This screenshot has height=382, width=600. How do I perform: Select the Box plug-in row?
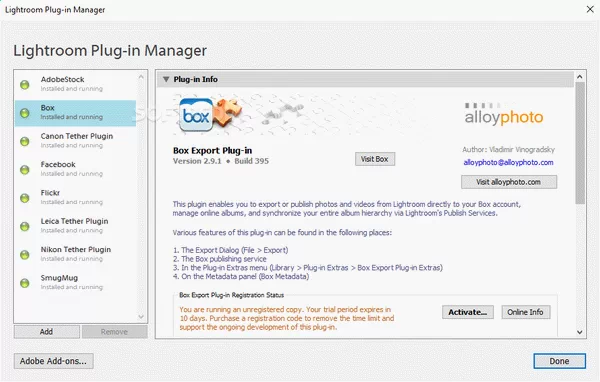75,113
